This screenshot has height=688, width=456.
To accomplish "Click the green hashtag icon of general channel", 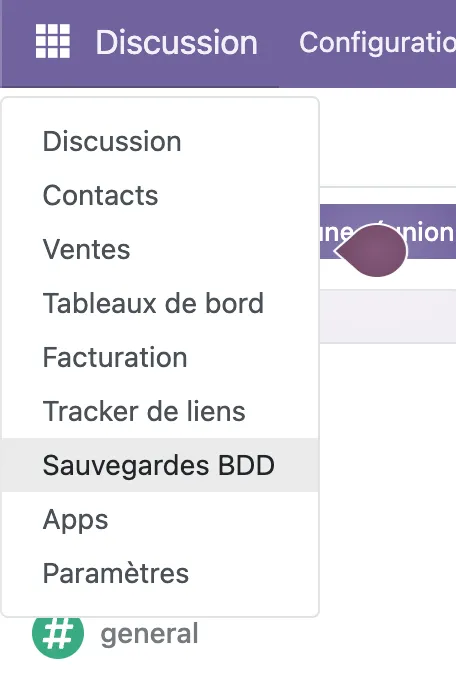I will tap(58, 635).
